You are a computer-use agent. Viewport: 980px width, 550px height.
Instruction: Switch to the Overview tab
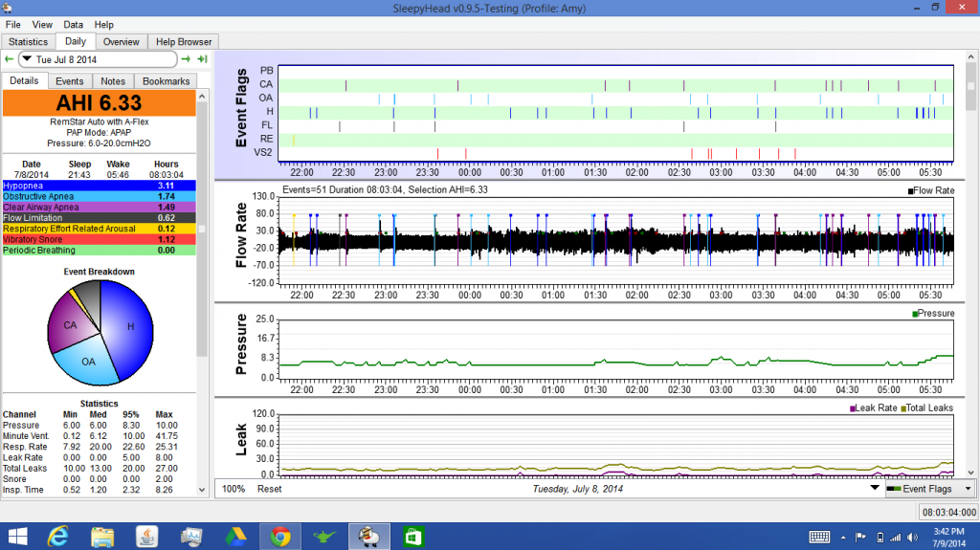(122, 42)
